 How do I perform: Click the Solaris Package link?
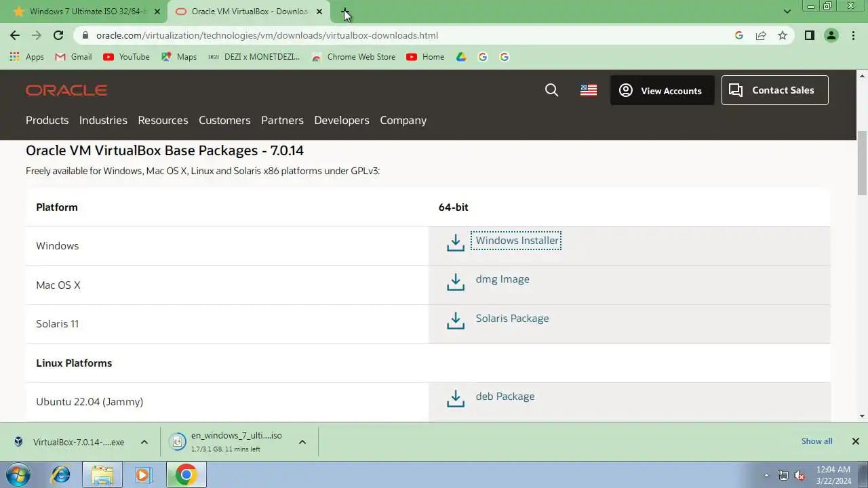pos(512,319)
